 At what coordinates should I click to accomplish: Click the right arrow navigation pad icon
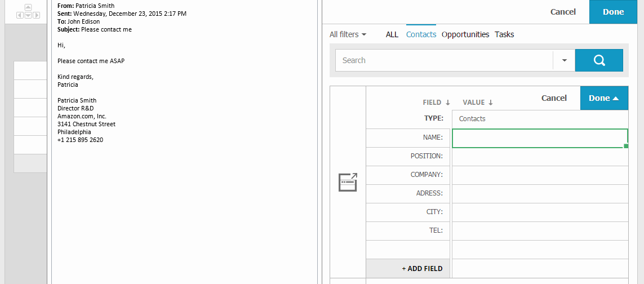(x=36, y=15)
